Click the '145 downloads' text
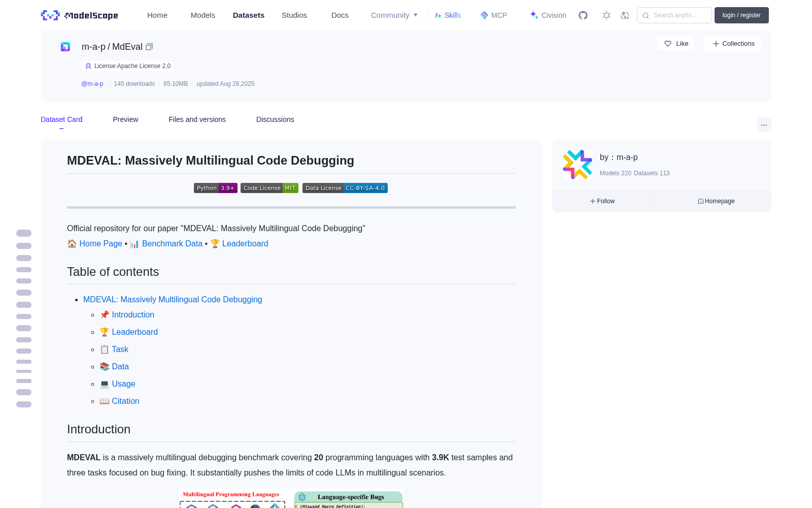The image size is (812, 508). pyautogui.click(x=134, y=84)
